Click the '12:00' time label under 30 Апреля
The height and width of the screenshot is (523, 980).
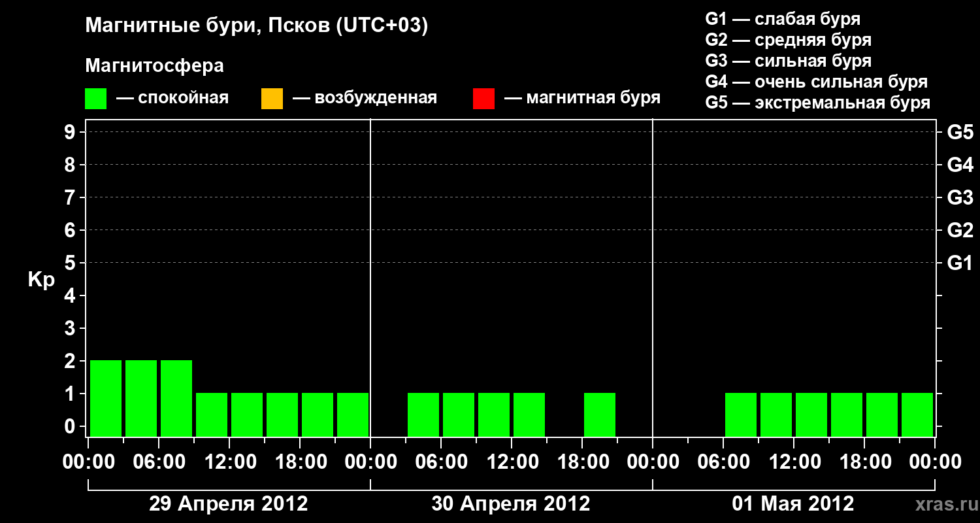512,462
